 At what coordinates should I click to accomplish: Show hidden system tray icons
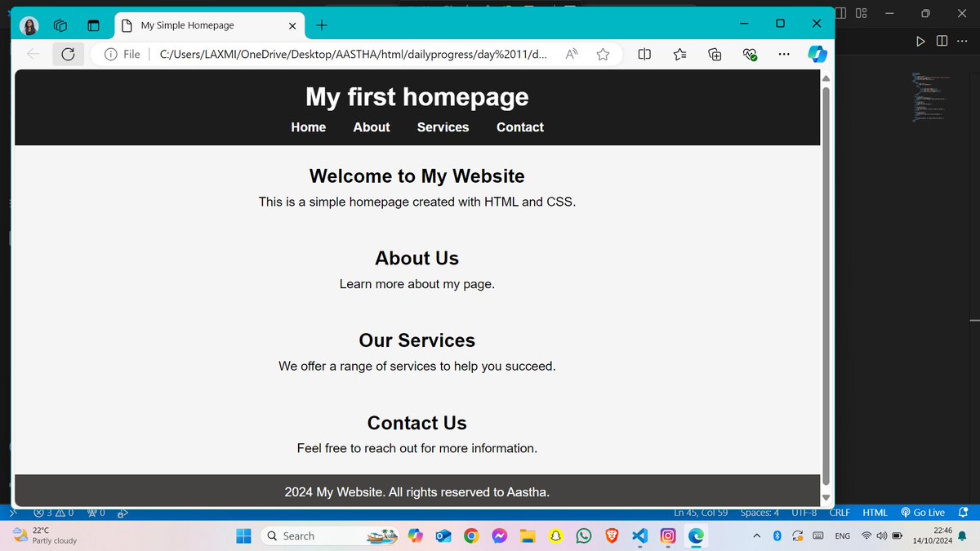pyautogui.click(x=757, y=536)
